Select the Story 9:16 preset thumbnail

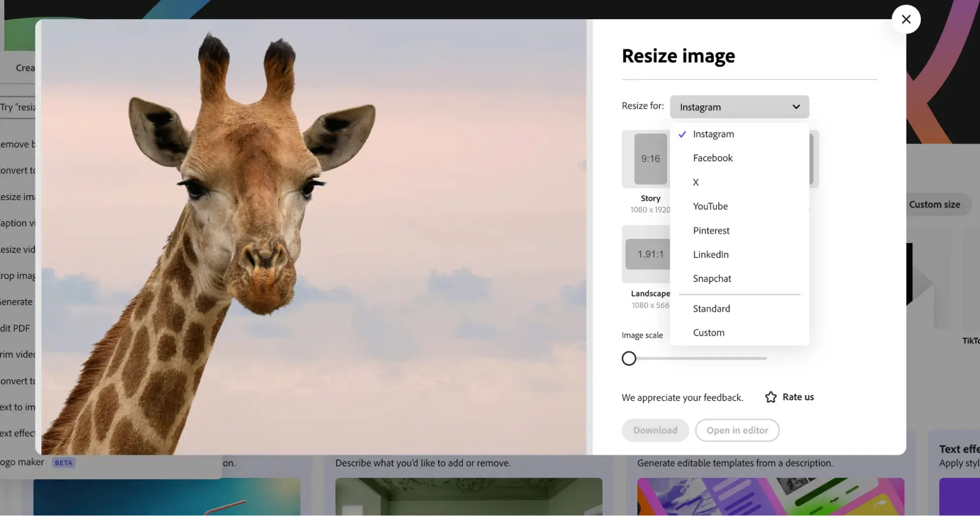(650, 158)
